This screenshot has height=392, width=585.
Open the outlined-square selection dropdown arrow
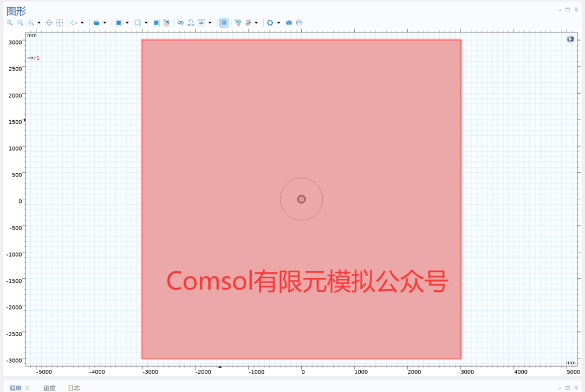(146, 23)
